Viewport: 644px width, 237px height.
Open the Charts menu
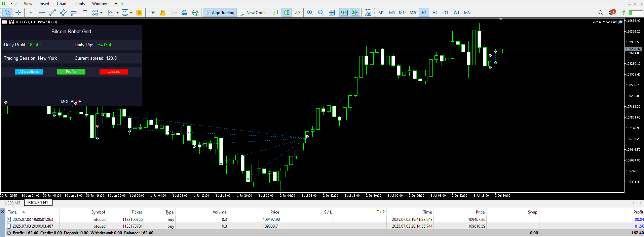(x=63, y=4)
